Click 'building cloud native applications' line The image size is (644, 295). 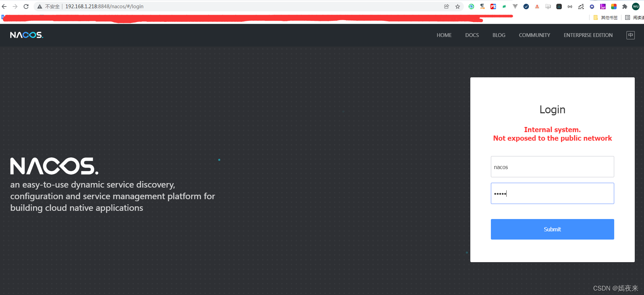coord(77,208)
